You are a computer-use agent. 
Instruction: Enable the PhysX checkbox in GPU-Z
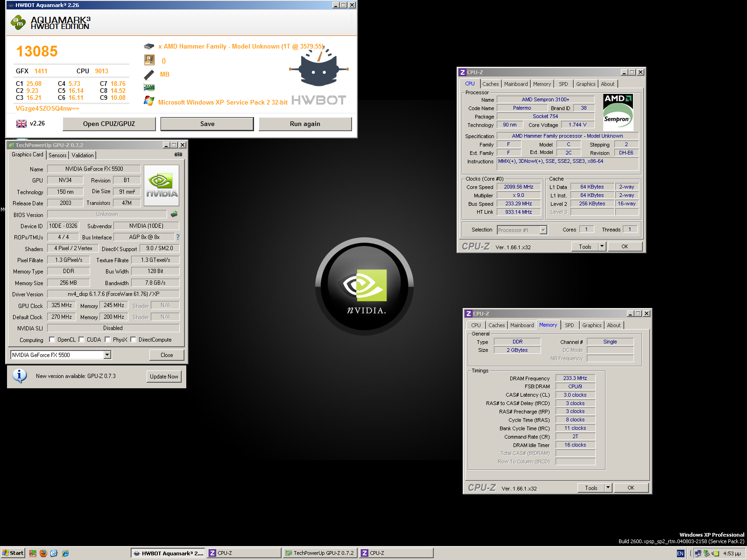[107, 340]
